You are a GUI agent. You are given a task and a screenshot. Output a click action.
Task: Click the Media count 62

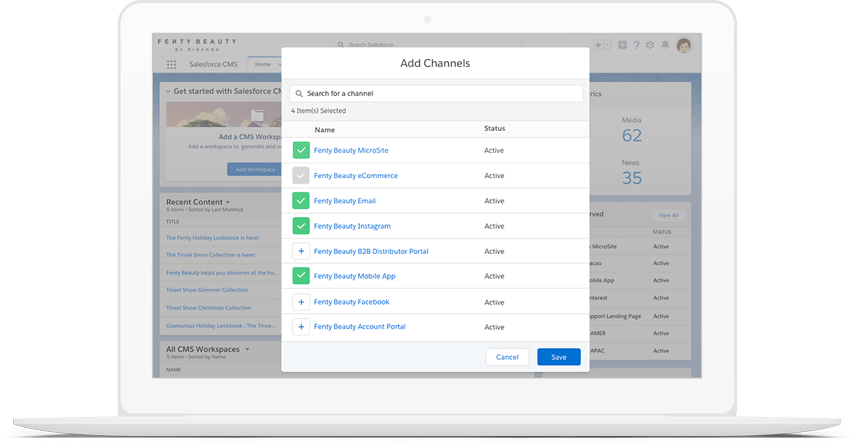coord(632,136)
